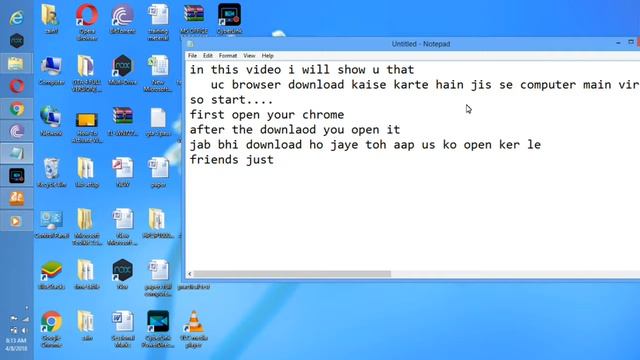Click the left scroll arrow in Notepad
This screenshot has width=640, height=360.
(189, 274)
